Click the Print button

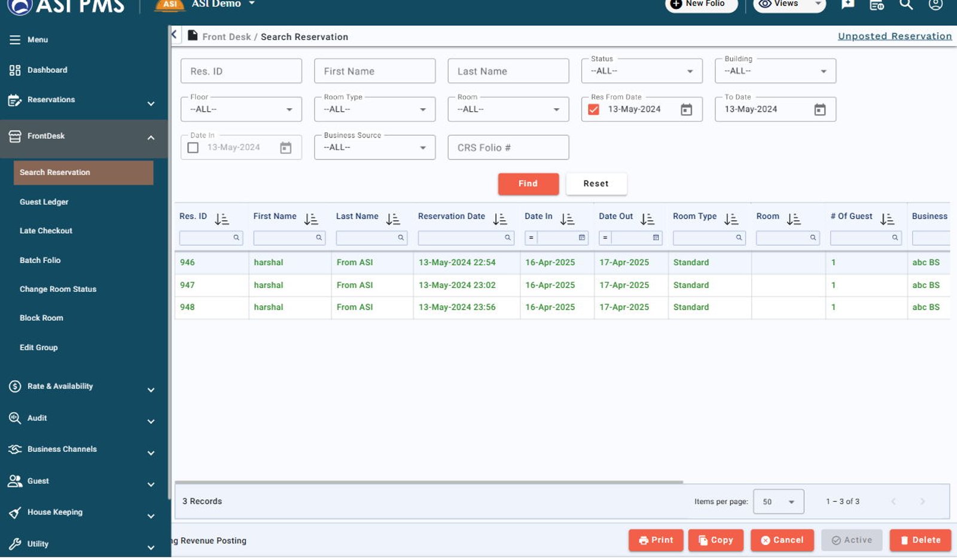click(656, 541)
